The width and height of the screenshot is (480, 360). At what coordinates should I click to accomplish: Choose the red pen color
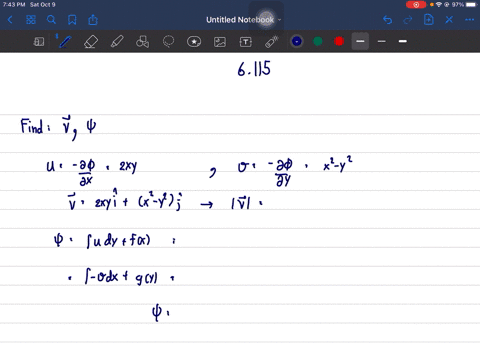[339, 41]
